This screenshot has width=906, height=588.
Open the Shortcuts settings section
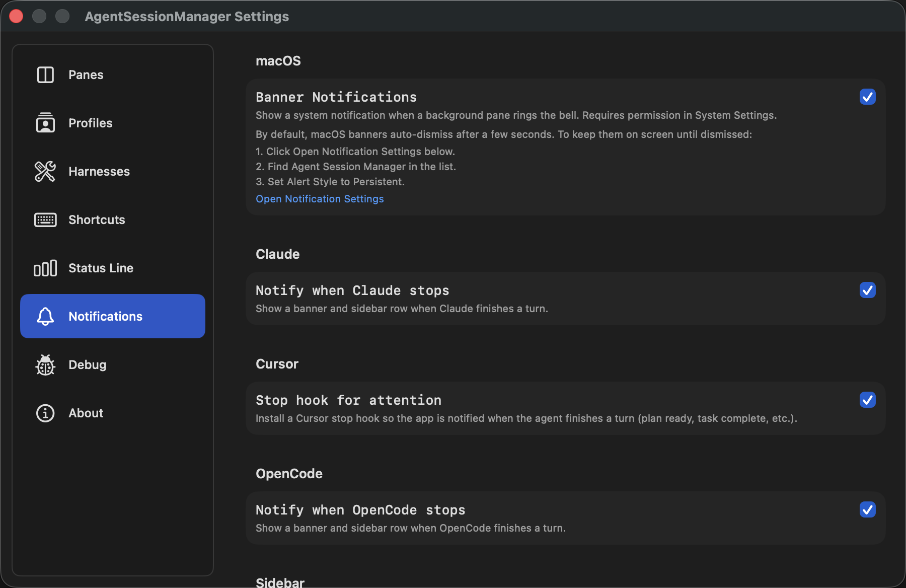tap(113, 219)
